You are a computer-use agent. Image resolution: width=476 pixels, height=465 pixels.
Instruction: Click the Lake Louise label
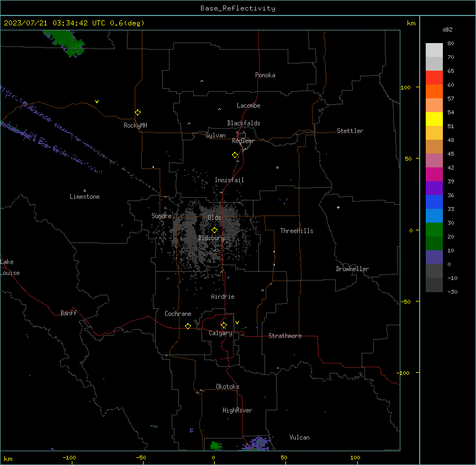point(10,267)
